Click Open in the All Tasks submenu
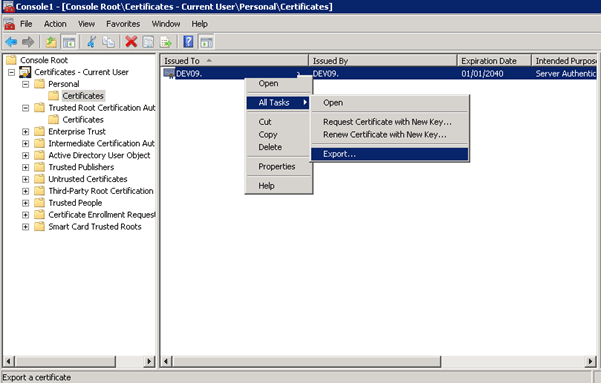 390,103
